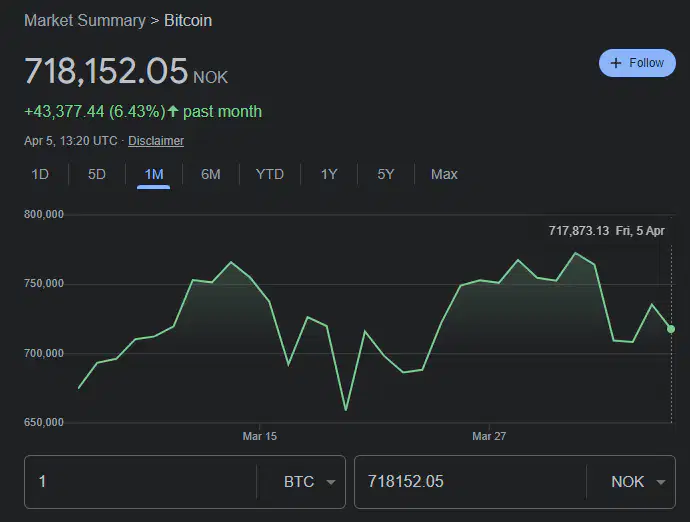The image size is (690, 522).
Task: Click the green up arrow icon
Action: [172, 111]
